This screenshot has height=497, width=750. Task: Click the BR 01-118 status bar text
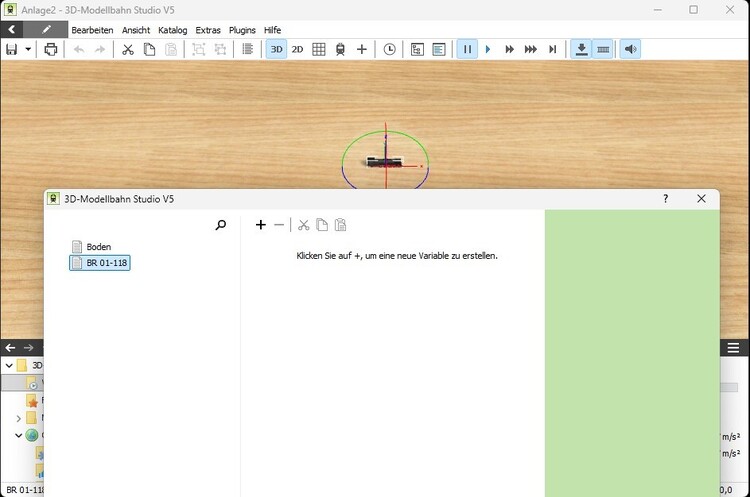point(25,490)
